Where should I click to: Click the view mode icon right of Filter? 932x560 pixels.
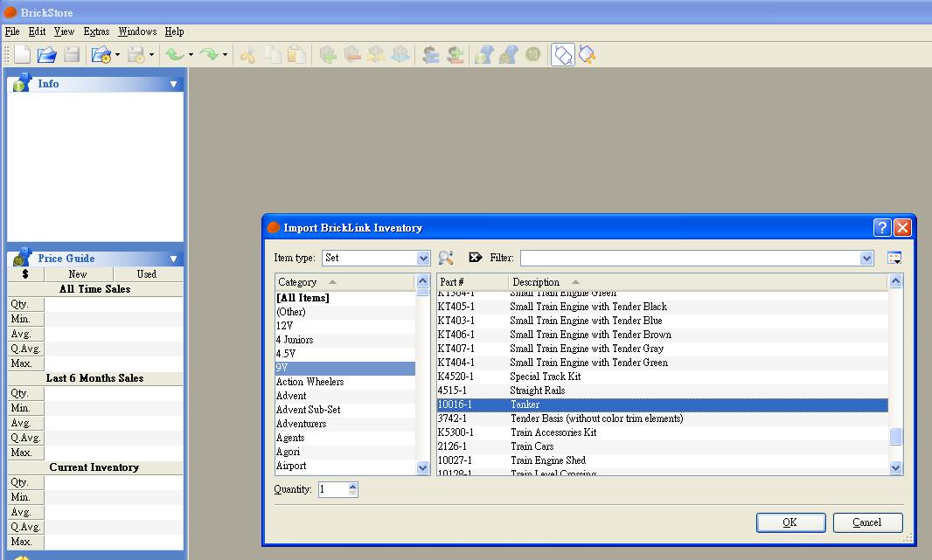(x=894, y=258)
